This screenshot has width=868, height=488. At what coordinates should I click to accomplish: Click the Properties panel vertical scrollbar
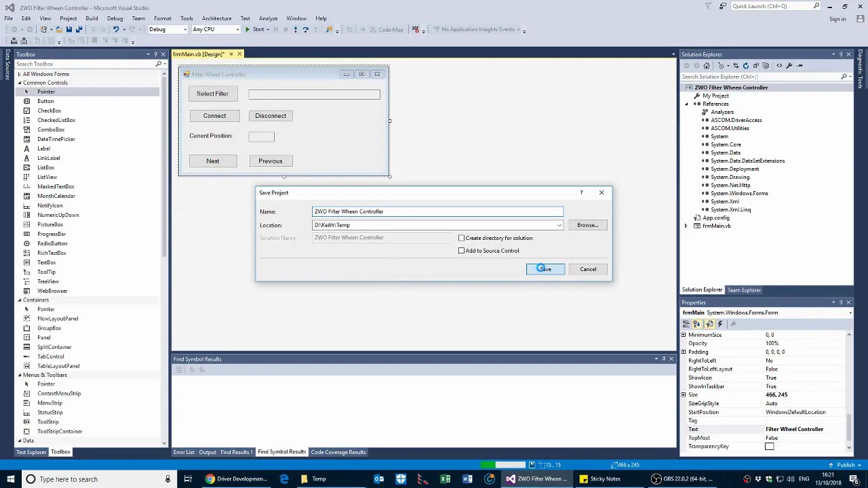850,390
